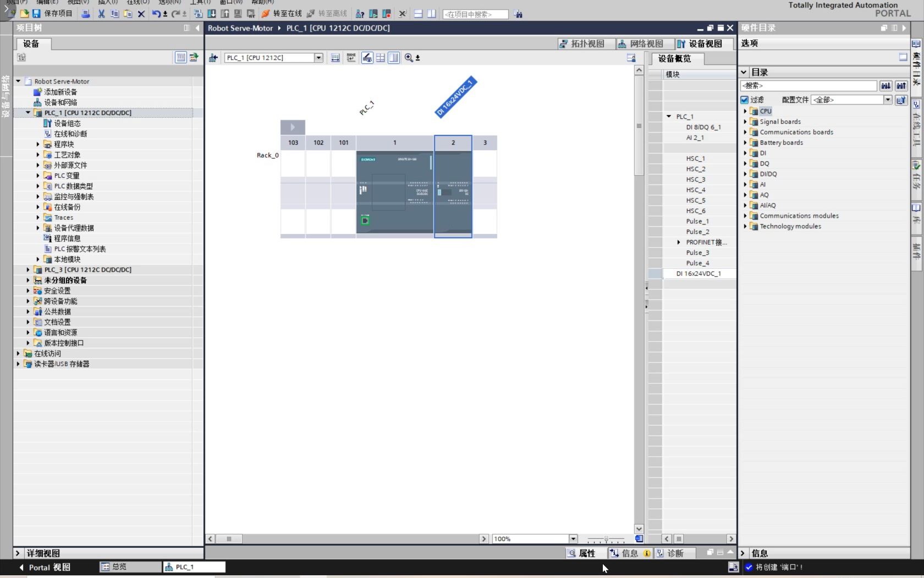This screenshot has height=578, width=924.
Task: Open the PLC_1 [CPU 1212C] device dropdown
Action: [x=318, y=58]
